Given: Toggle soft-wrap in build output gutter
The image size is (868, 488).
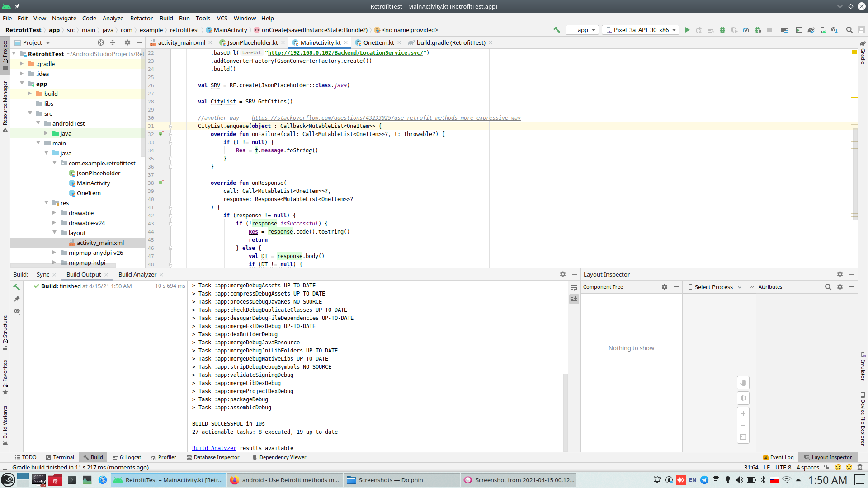Looking at the screenshot, I should 574,287.
